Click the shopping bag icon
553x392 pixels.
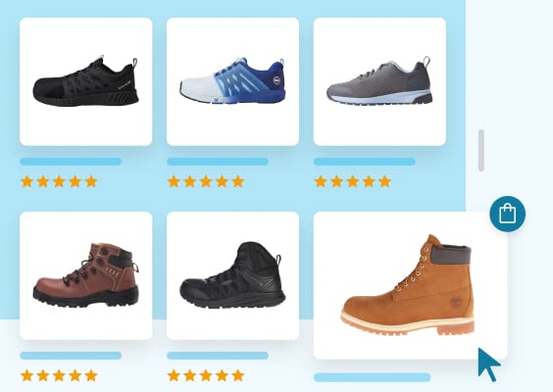click(x=508, y=214)
